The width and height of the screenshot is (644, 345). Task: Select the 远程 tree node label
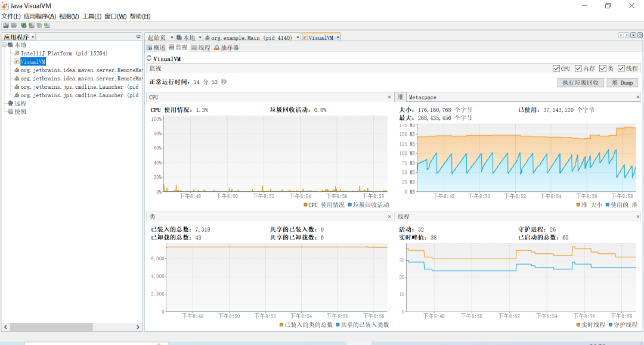coord(20,103)
